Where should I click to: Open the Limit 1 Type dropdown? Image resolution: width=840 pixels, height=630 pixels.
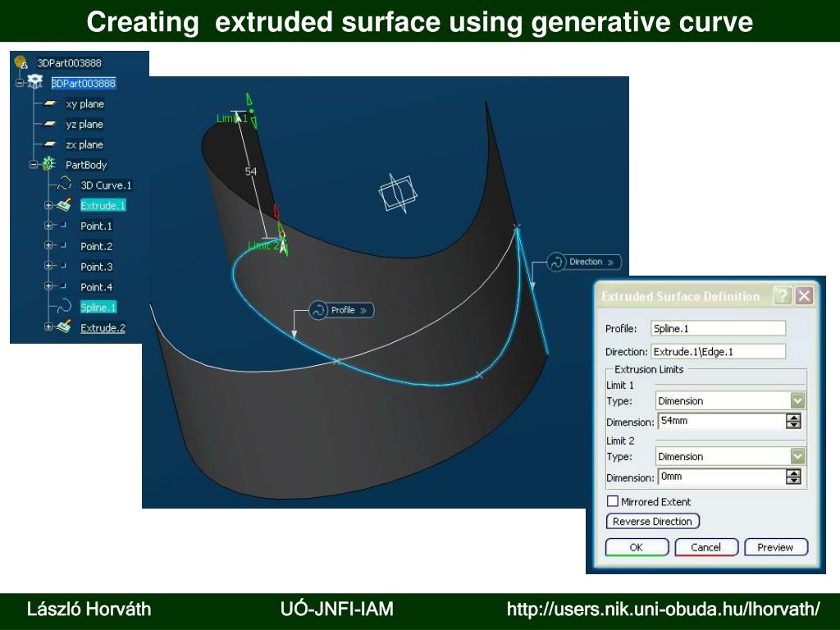click(x=797, y=400)
